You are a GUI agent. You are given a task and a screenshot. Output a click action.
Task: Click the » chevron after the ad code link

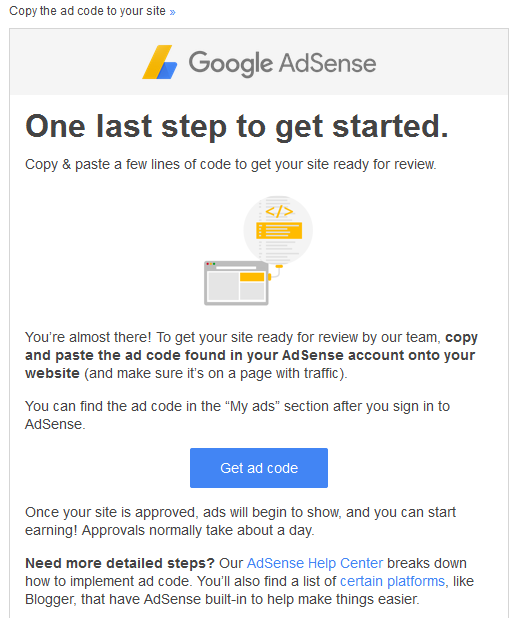click(x=172, y=12)
